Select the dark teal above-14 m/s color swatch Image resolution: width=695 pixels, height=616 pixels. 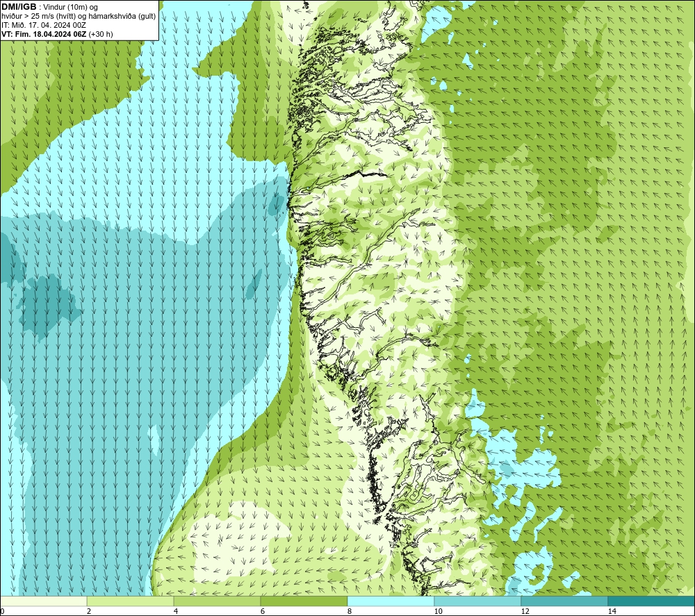652,601
